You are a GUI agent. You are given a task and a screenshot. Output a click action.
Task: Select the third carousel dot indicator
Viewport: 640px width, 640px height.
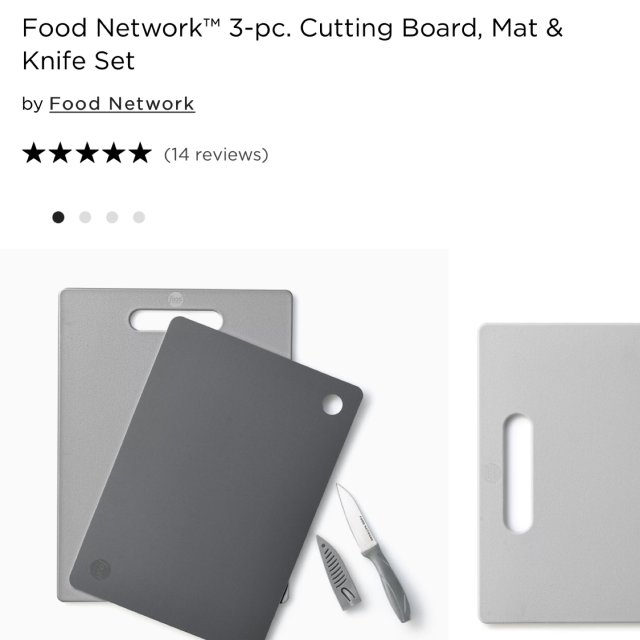(112, 217)
